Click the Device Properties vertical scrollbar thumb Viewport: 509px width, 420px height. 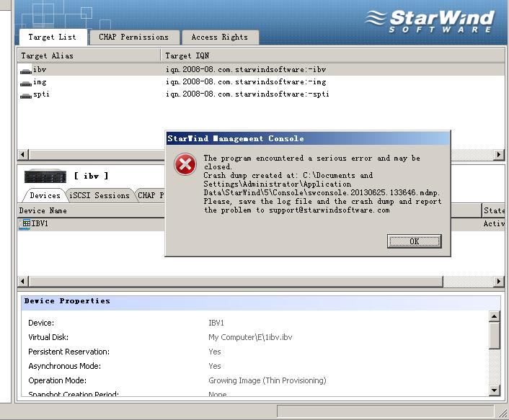pyautogui.click(x=494, y=335)
